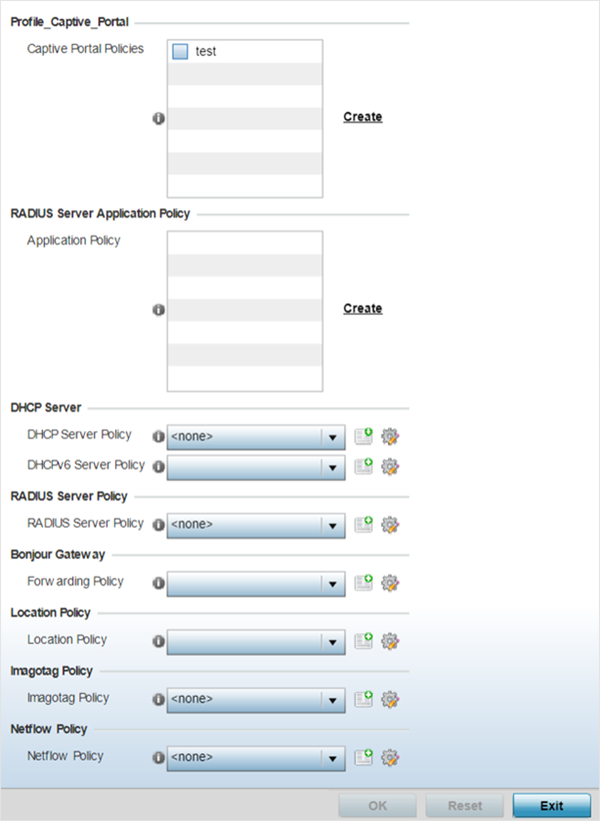Viewport: 600px width, 821px height.
Task: Create new DHCPv6 Server Policy via add icon
Action: [363, 466]
